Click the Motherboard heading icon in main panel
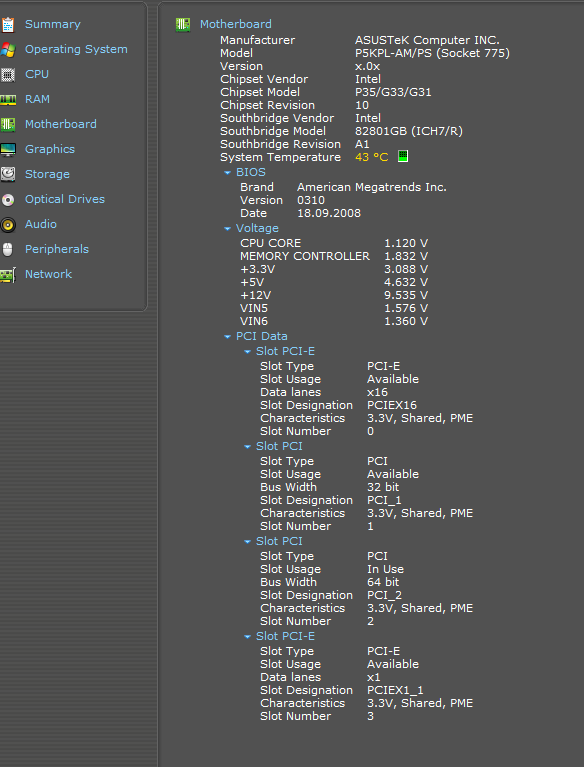Image resolution: width=584 pixels, height=767 pixels. (183, 24)
